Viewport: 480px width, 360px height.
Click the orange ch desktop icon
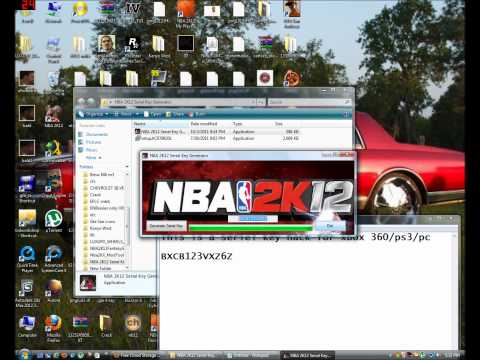pos(133,325)
